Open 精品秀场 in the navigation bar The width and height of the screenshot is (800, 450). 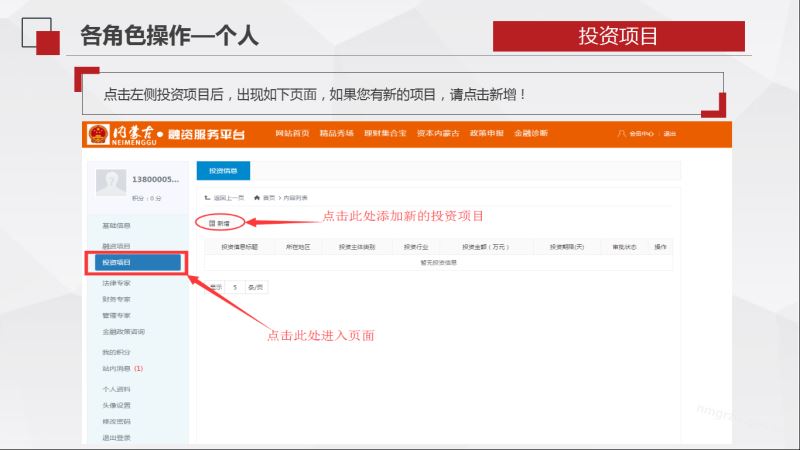[337, 133]
